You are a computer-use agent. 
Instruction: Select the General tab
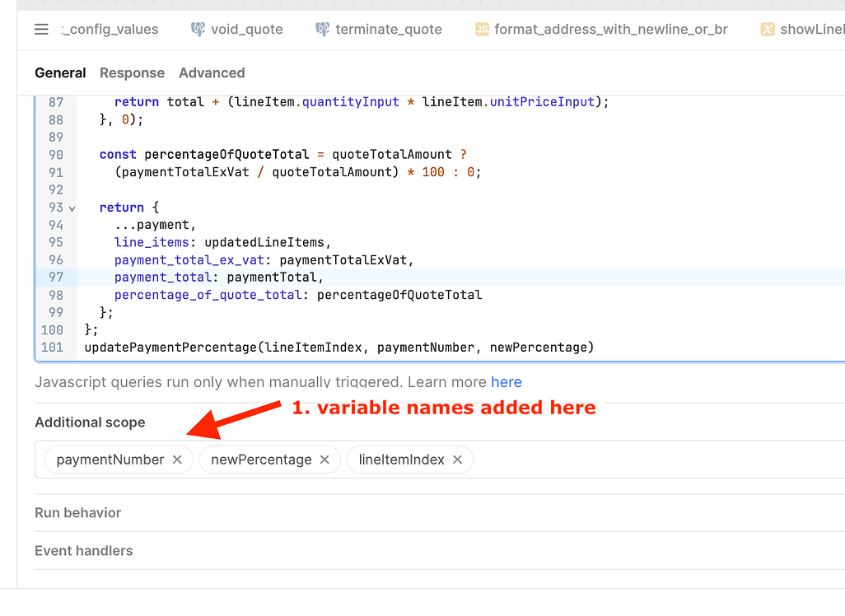tap(60, 72)
